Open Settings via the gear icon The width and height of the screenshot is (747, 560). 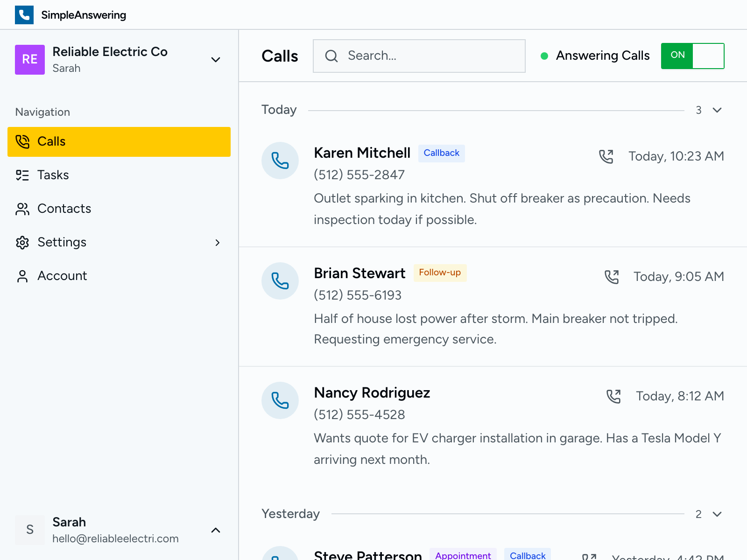(x=21, y=242)
